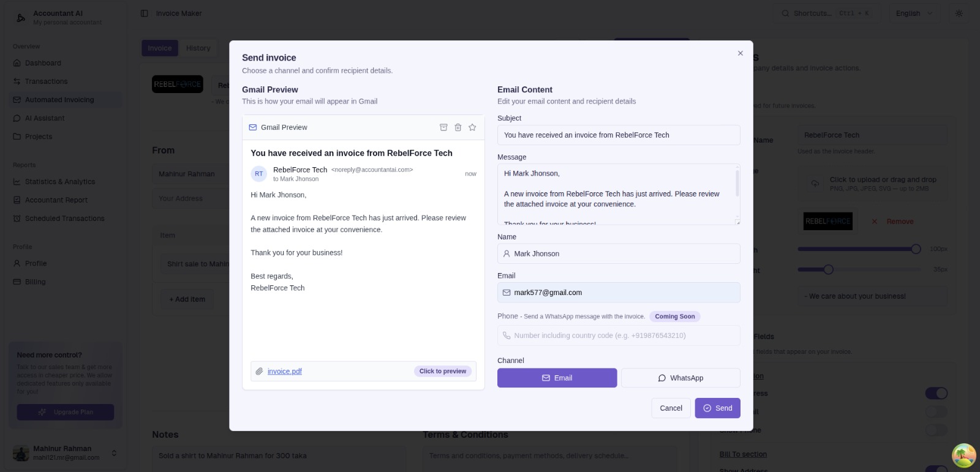Choose the WhatsApp channel

[x=680, y=378]
